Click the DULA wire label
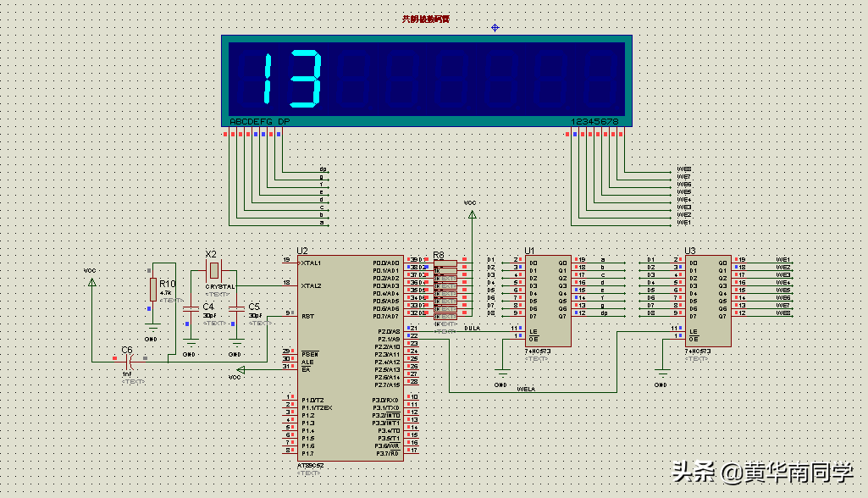The image size is (868, 498). [x=473, y=328]
